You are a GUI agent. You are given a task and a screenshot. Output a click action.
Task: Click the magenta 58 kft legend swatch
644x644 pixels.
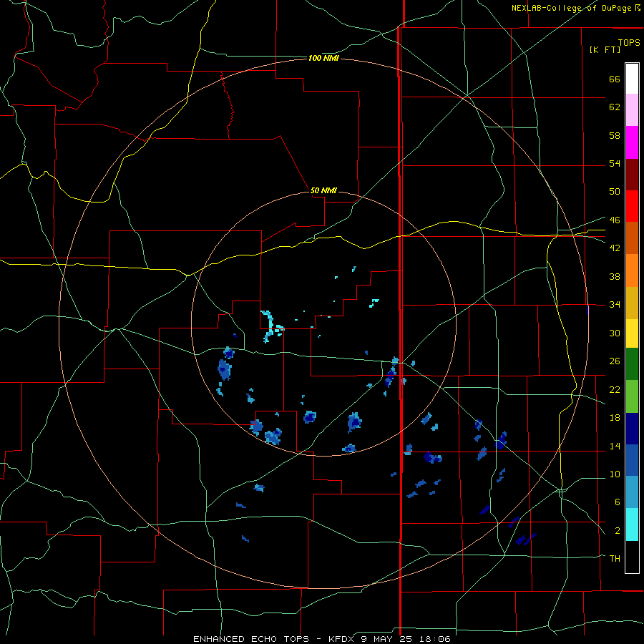click(x=632, y=142)
